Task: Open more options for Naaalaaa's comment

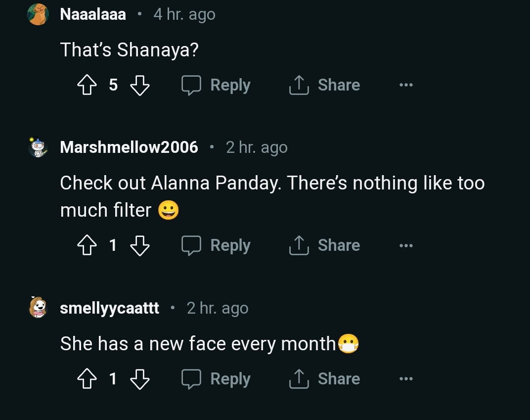Action: 405,86
